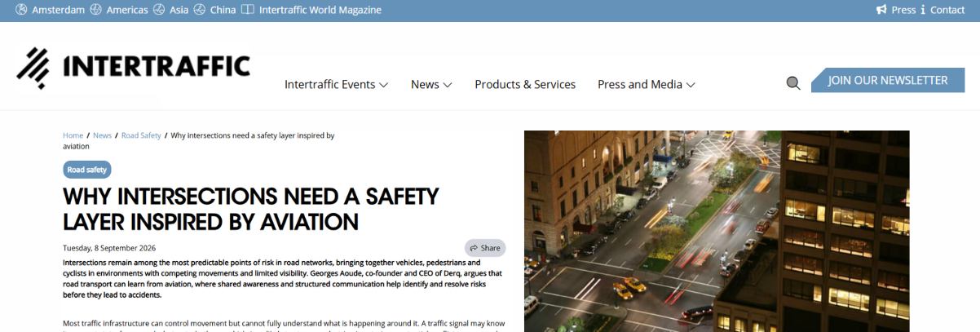Image resolution: width=980 pixels, height=332 pixels.
Task: Click the Join Our Newsletter button
Action: (x=888, y=80)
